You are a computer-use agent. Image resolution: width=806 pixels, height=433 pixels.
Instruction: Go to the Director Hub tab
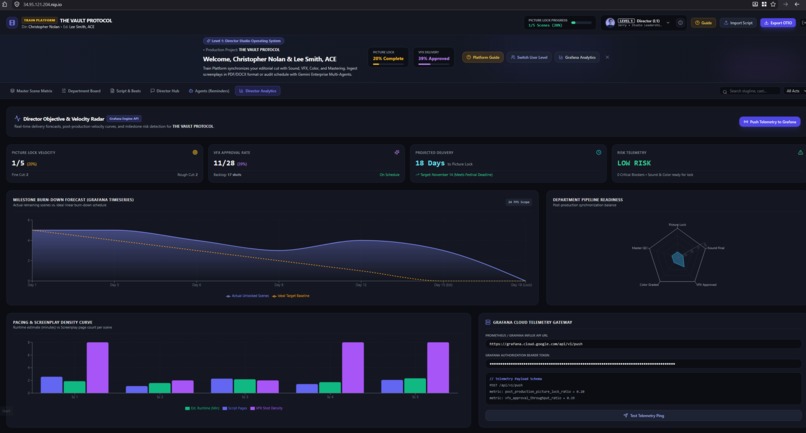click(165, 91)
